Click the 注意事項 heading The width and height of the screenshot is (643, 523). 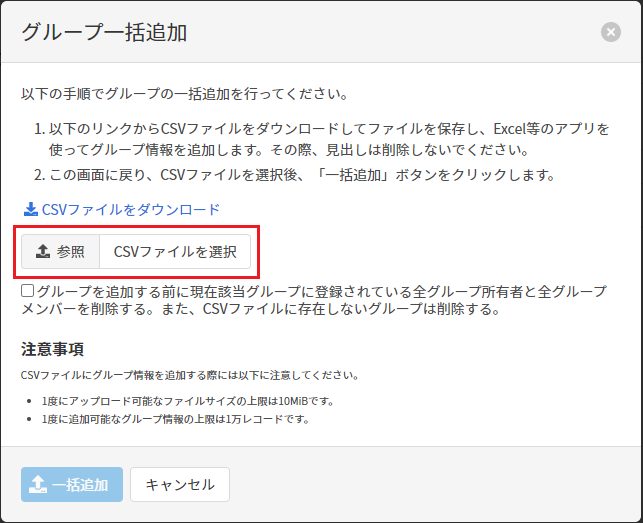pyautogui.click(x=52, y=349)
